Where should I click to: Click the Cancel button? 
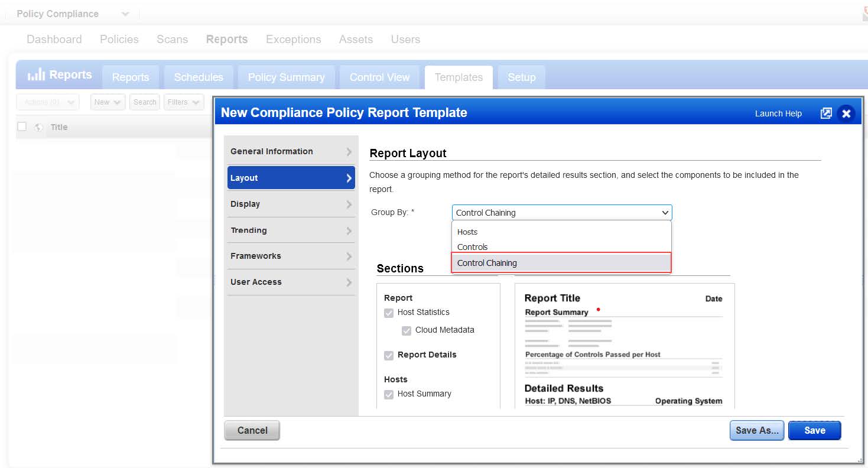pyautogui.click(x=252, y=431)
